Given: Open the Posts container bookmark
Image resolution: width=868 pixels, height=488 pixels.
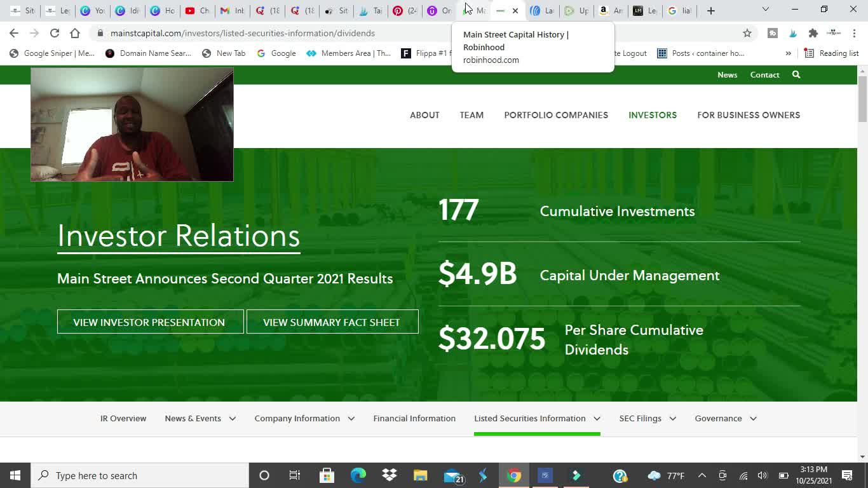Looking at the screenshot, I should pyautogui.click(x=701, y=53).
